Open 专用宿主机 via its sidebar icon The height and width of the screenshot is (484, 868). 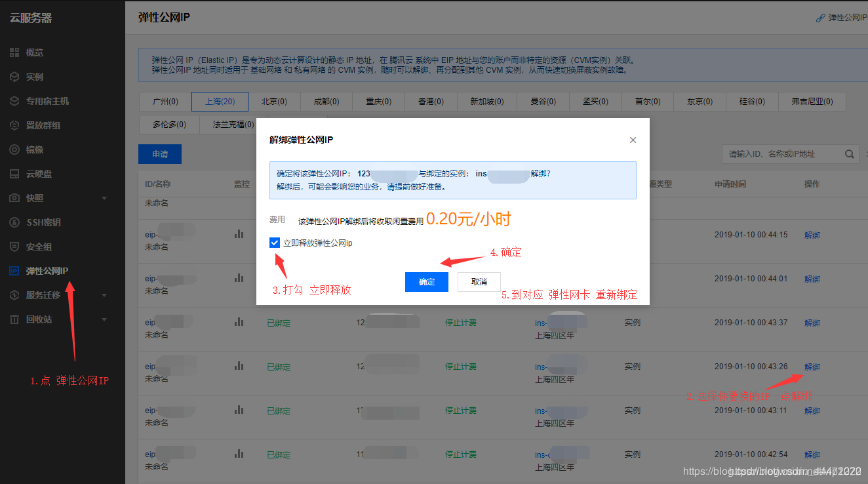click(x=14, y=100)
